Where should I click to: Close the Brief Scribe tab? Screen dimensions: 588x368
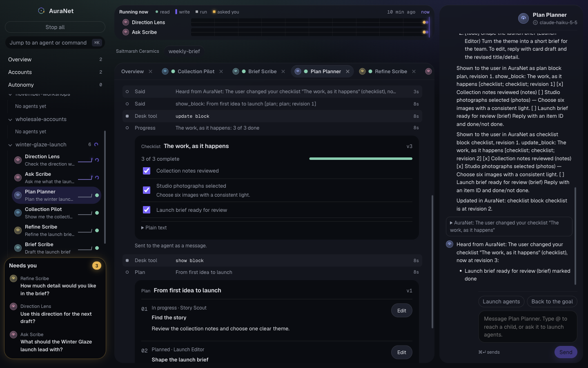point(283,72)
